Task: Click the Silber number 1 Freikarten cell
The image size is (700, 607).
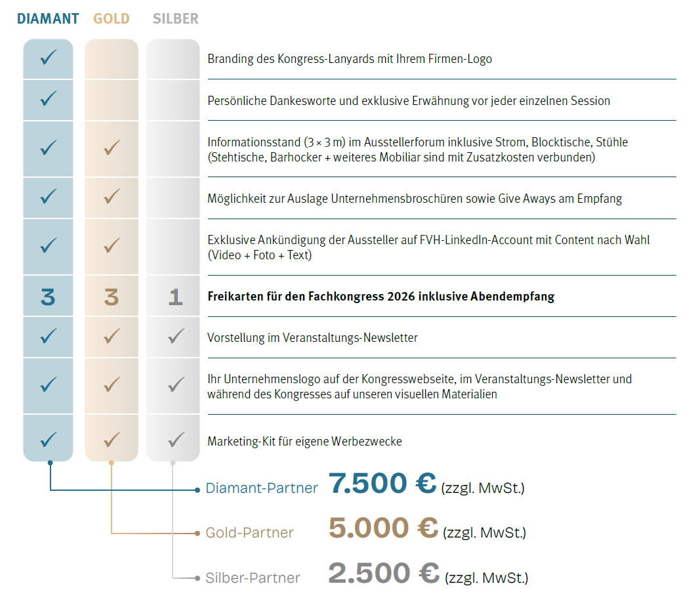Action: [x=175, y=297]
